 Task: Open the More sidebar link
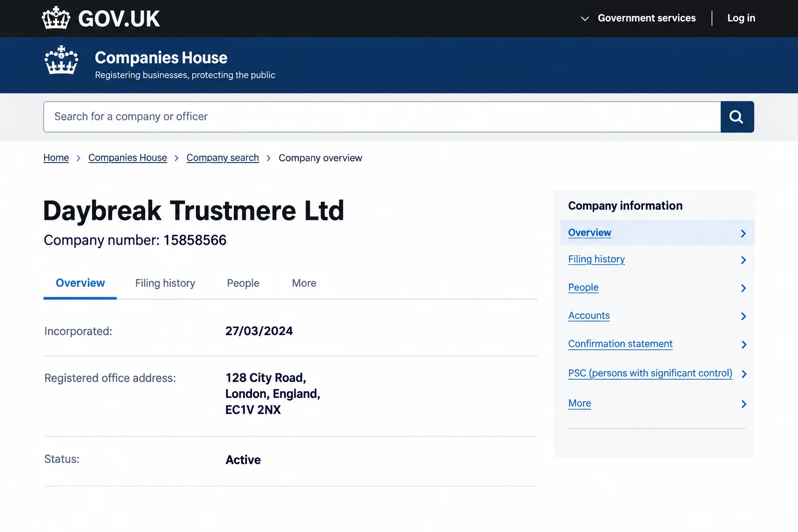tap(579, 403)
